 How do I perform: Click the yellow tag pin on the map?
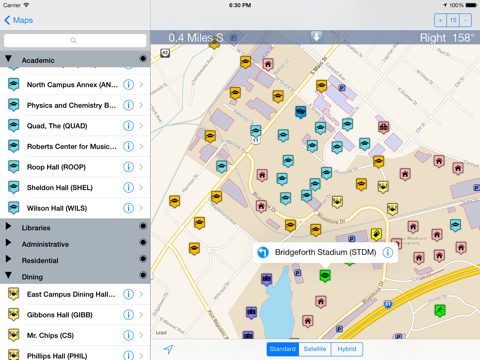tap(376, 234)
